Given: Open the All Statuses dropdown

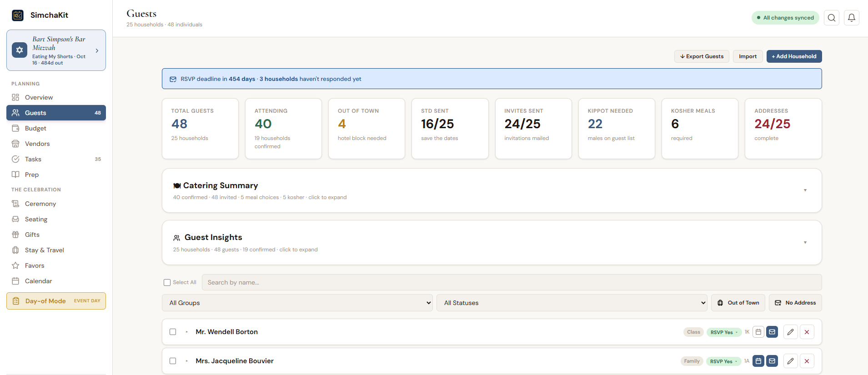Looking at the screenshot, I should coord(572,303).
